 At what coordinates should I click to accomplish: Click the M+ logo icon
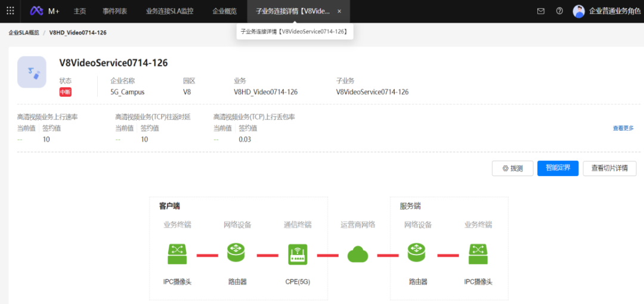pyautogui.click(x=36, y=11)
